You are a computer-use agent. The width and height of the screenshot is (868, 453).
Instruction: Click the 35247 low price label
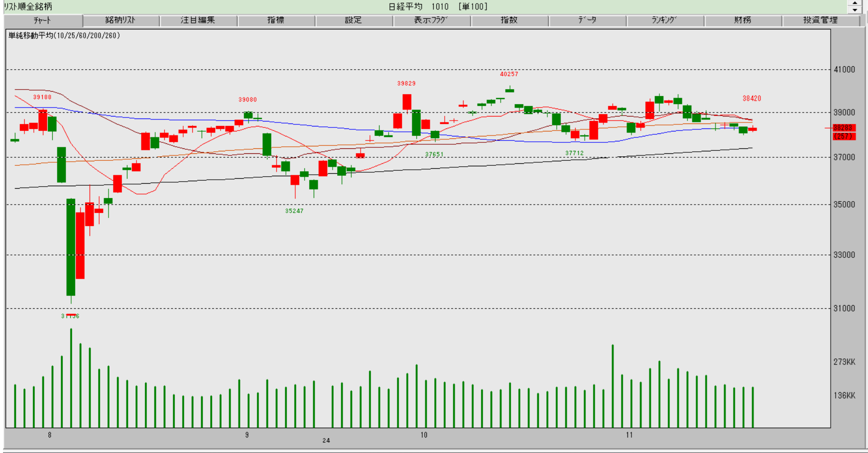pos(294,211)
